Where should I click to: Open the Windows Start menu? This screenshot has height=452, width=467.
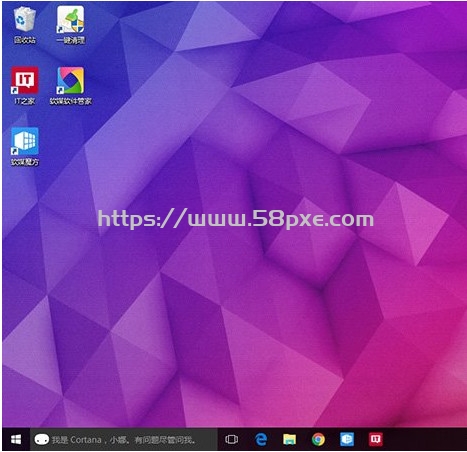coord(16,439)
